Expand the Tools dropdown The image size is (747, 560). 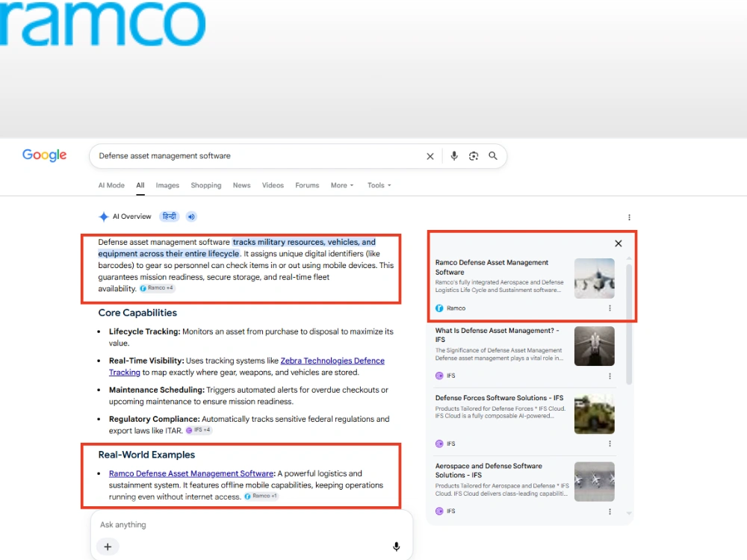coord(379,185)
